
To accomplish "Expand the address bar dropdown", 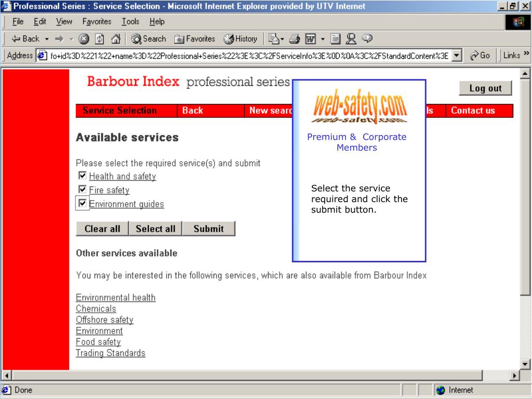I will pos(457,55).
